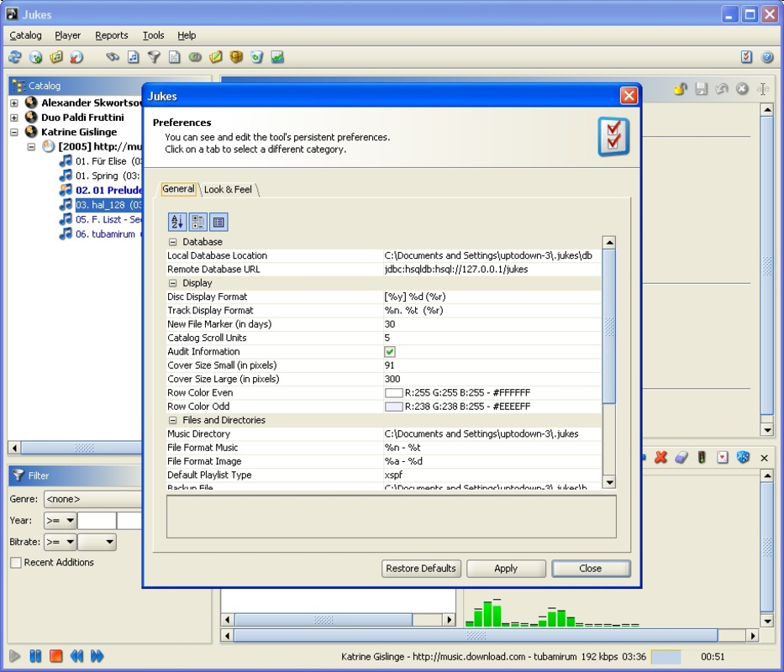The height and width of the screenshot is (672, 784).
Task: Click the text document toolbar icon
Action: click(x=174, y=57)
